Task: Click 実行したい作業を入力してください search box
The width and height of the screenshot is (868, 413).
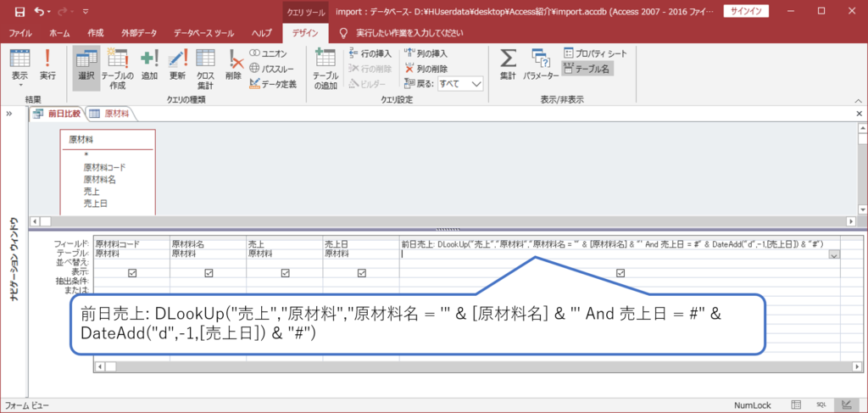Action: [409, 33]
